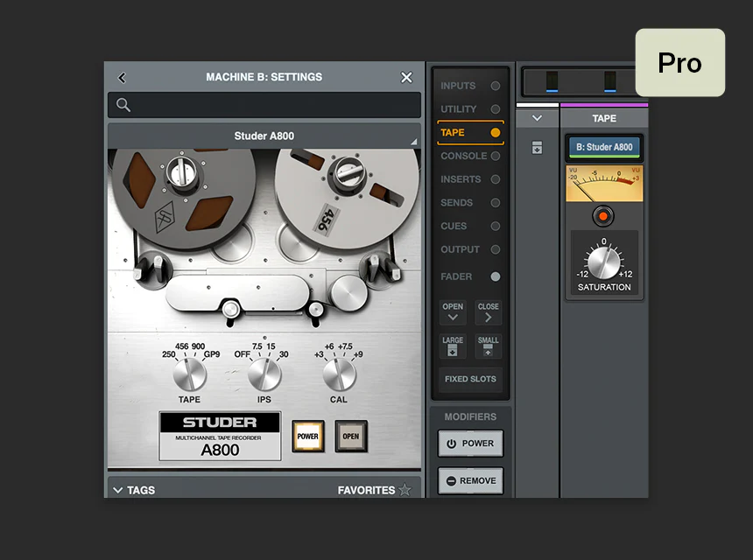The height and width of the screenshot is (560, 753).
Task: Click the FIXED SLOTS button
Action: pos(470,379)
